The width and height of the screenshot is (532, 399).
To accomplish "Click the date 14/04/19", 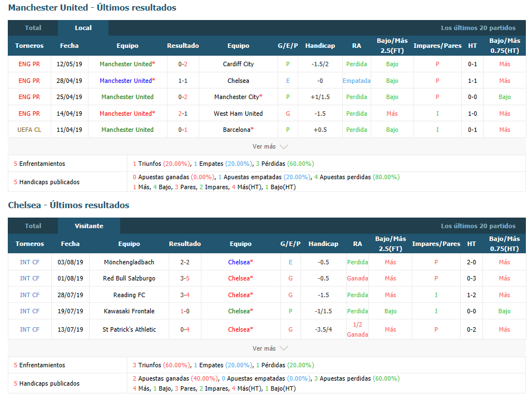I will [x=69, y=114].
